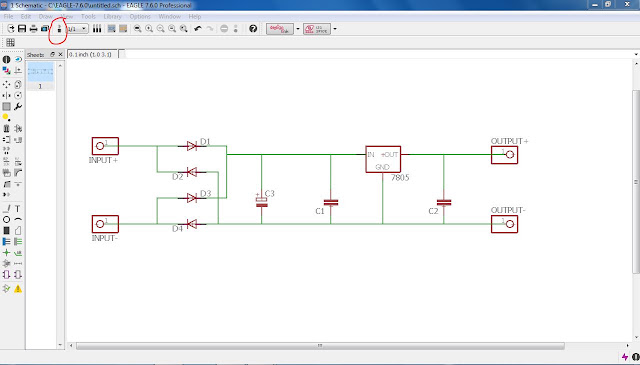Toggle the Info tool in left palette
640x365 pixels.
[x=7, y=60]
